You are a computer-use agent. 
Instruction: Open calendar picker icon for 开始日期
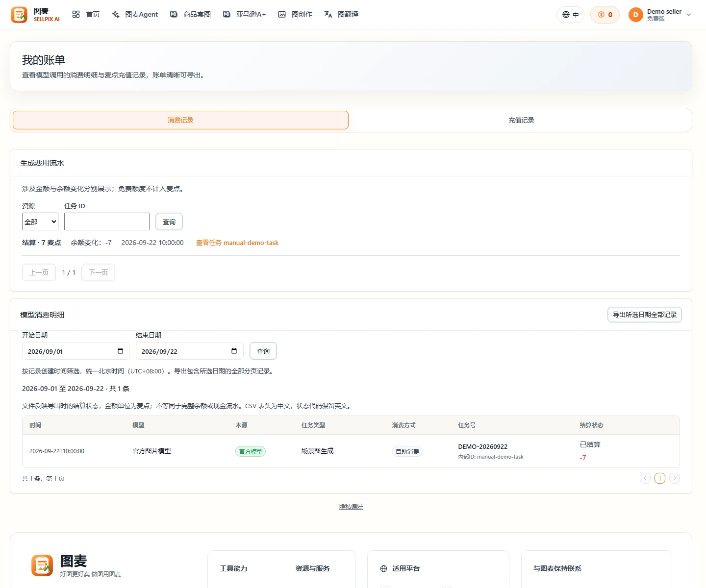[121, 351]
